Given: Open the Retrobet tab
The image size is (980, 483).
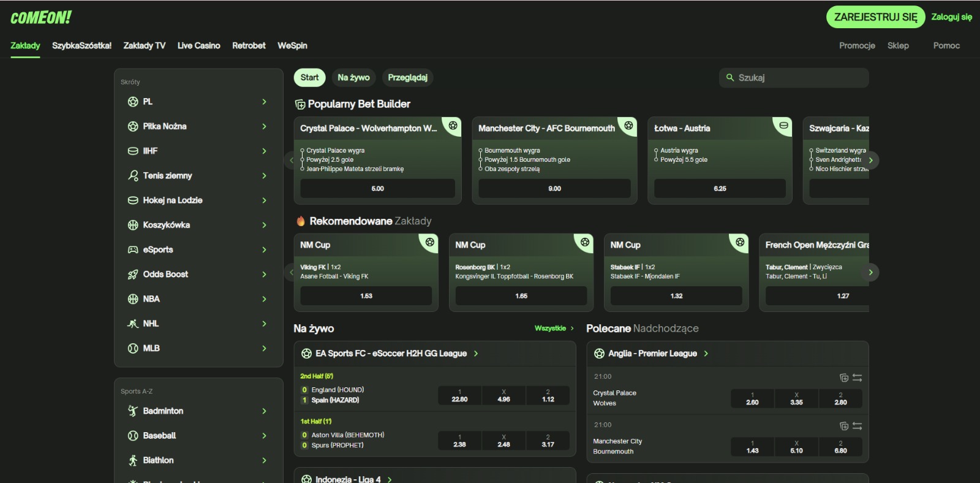Looking at the screenshot, I should [249, 45].
